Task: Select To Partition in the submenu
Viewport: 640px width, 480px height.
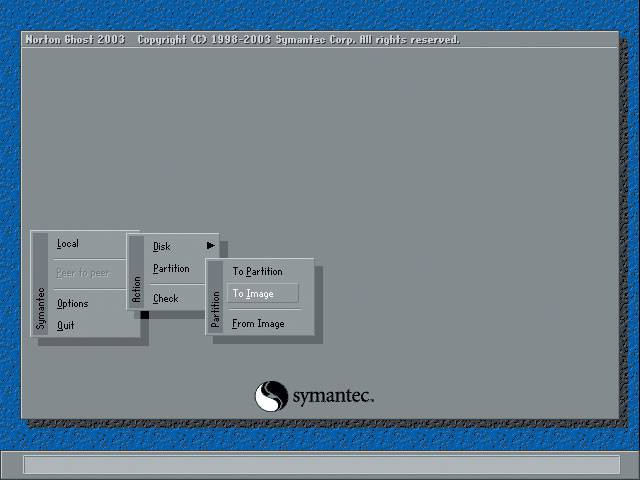Action: pos(257,272)
